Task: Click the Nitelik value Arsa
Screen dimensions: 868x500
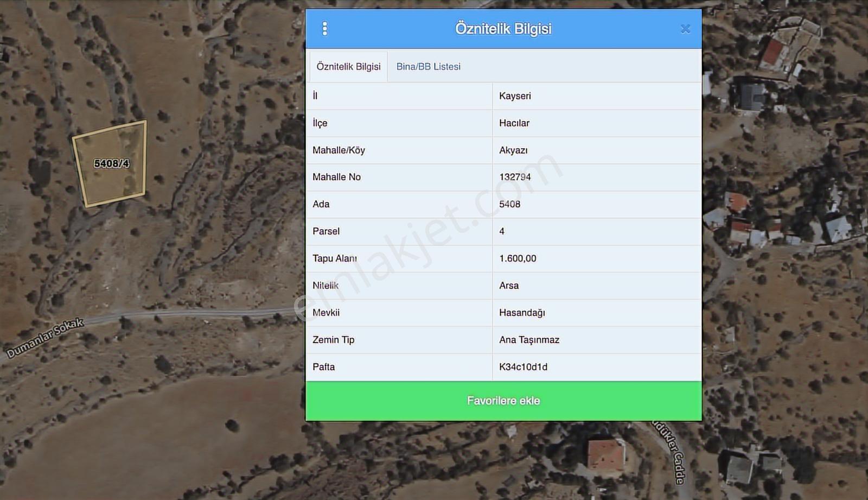Action: click(509, 286)
